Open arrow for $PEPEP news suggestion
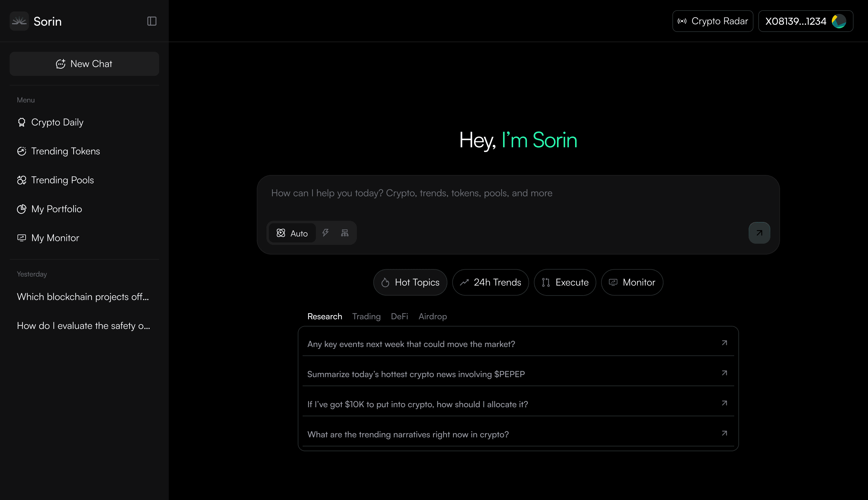 (724, 373)
